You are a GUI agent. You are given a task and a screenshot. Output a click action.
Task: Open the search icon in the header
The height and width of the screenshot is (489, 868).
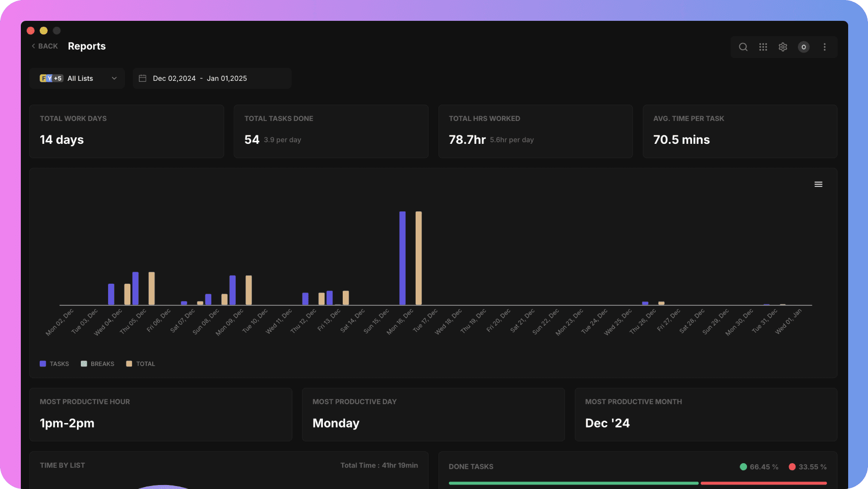coord(743,47)
